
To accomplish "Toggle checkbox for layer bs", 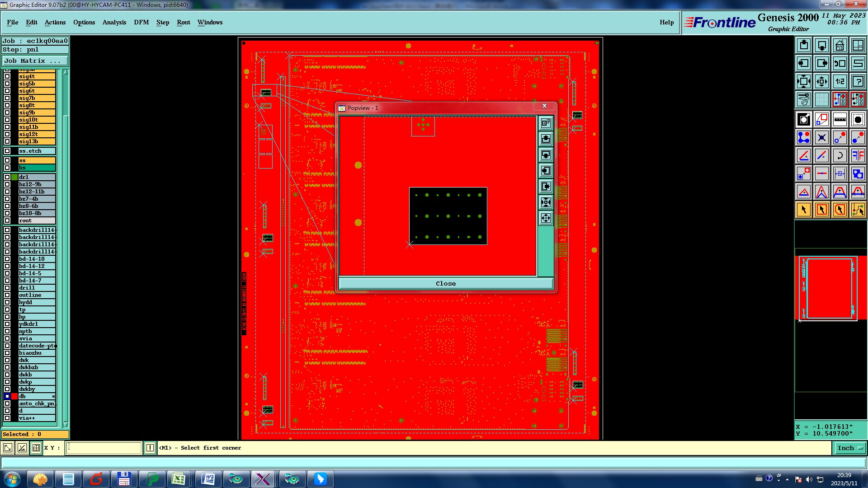I will (x=7, y=168).
